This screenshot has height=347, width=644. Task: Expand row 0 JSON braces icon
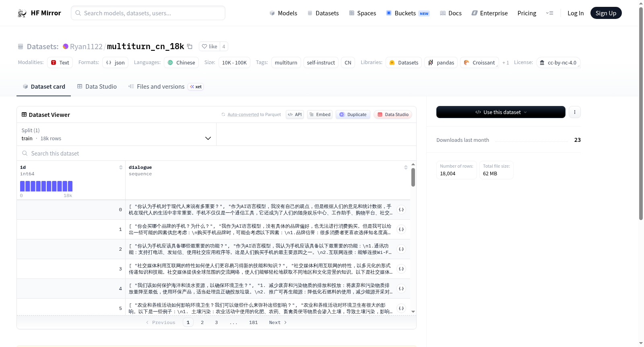click(x=401, y=210)
